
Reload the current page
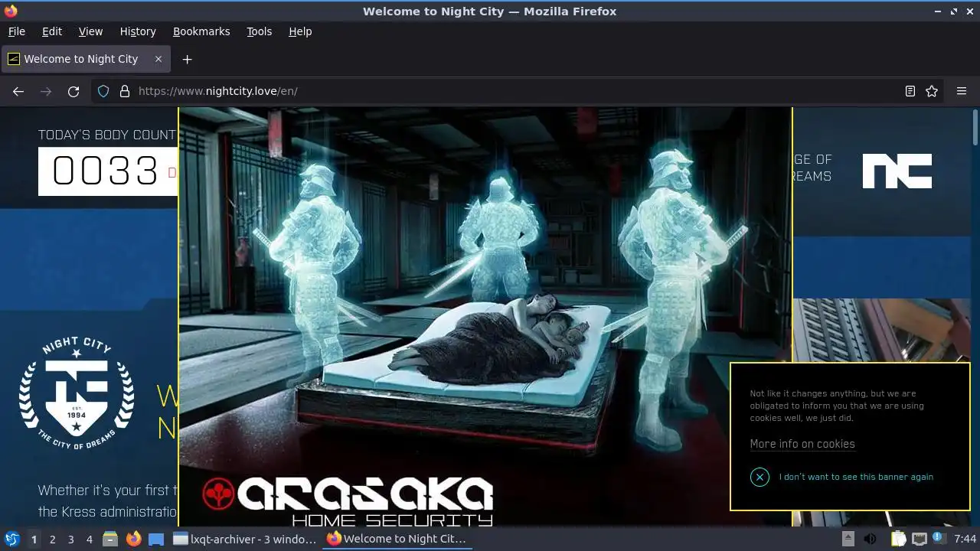click(73, 91)
